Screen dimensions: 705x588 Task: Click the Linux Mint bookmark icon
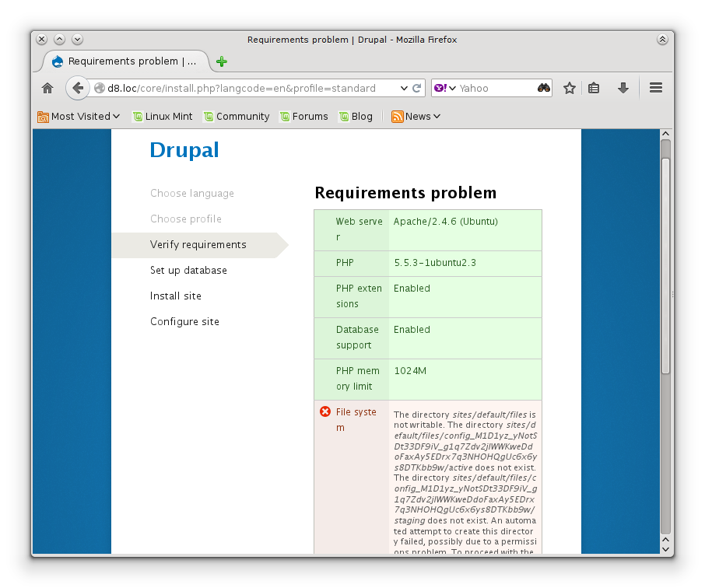coord(138,117)
